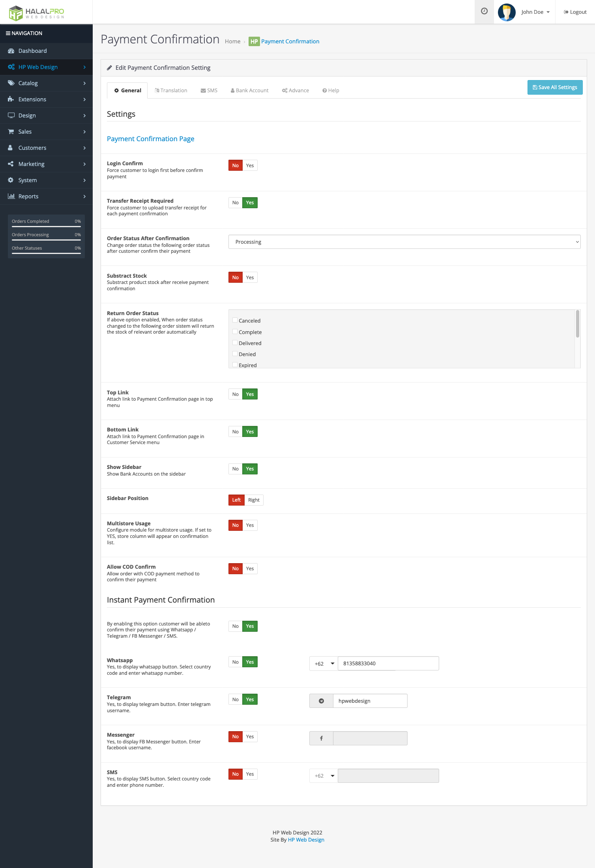Set Bottom Link to No
595x868 pixels.
[x=235, y=431]
